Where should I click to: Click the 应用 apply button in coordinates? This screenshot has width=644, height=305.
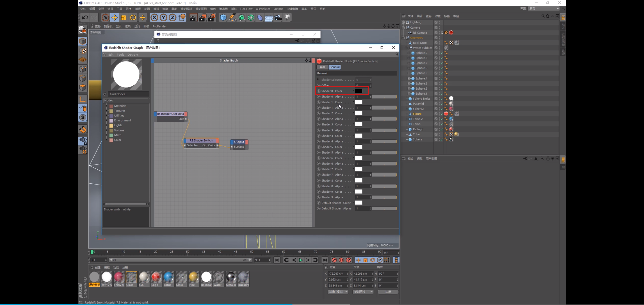[x=388, y=292]
